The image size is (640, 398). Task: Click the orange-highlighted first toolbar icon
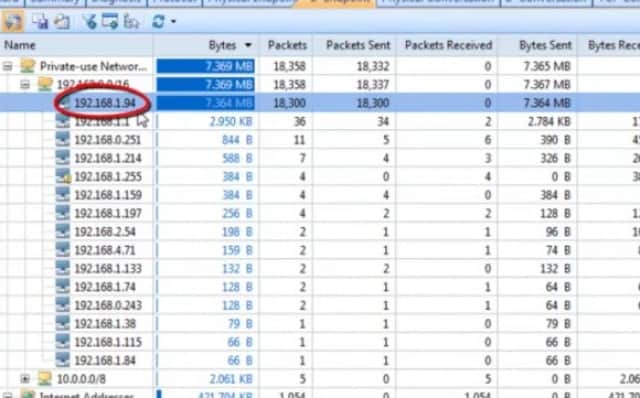pos(13,21)
